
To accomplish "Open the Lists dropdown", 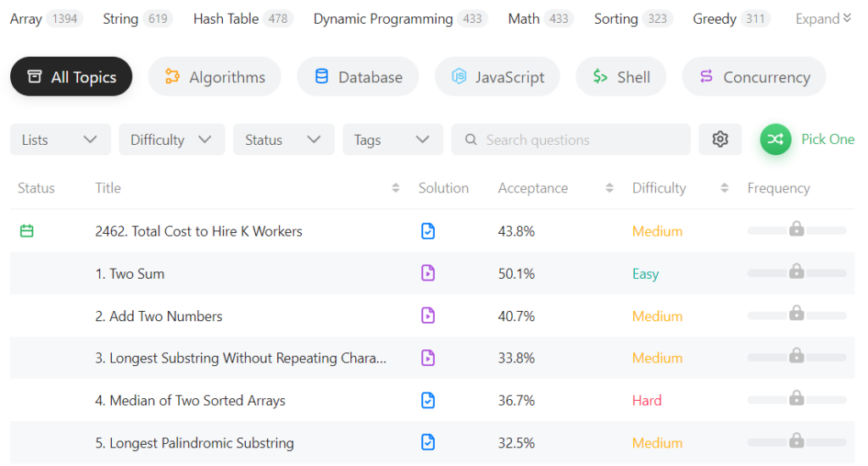I will 60,140.
